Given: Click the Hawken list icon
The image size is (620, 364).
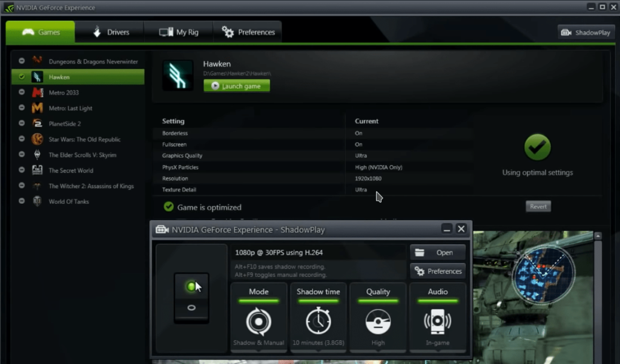Looking at the screenshot, I should tap(37, 77).
